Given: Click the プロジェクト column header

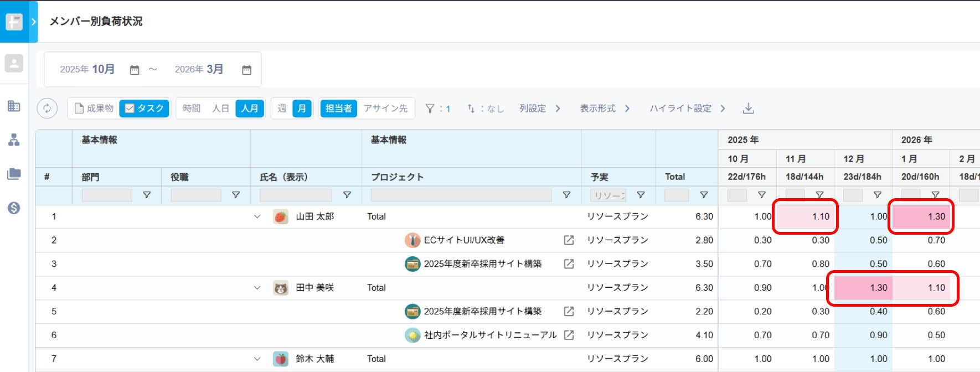Looking at the screenshot, I should pos(397,177).
